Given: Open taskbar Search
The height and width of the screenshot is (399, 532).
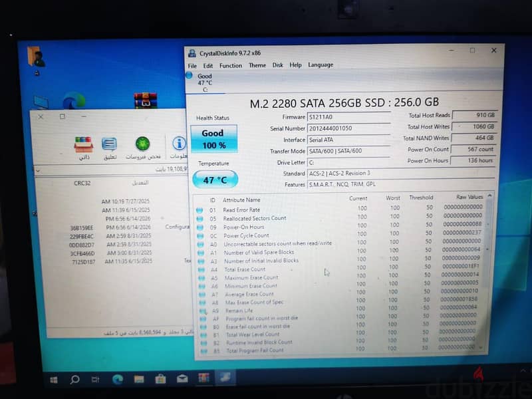Looking at the screenshot, I should (x=74, y=379).
